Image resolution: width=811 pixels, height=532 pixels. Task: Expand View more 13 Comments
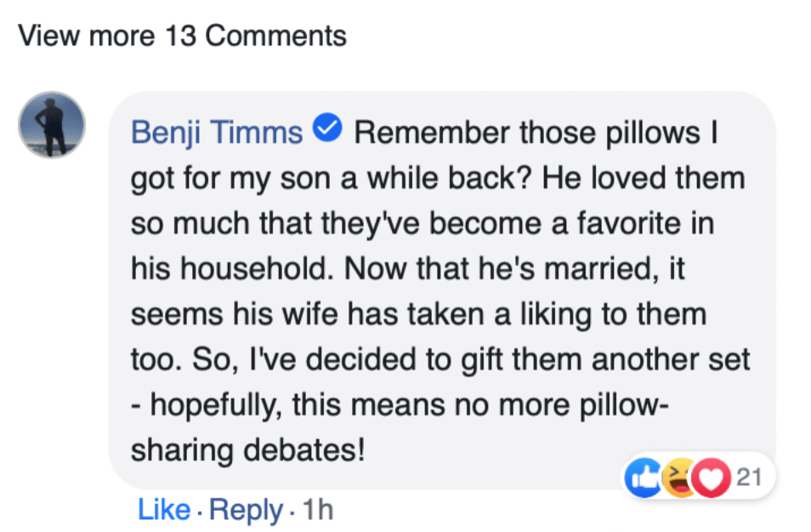182,37
